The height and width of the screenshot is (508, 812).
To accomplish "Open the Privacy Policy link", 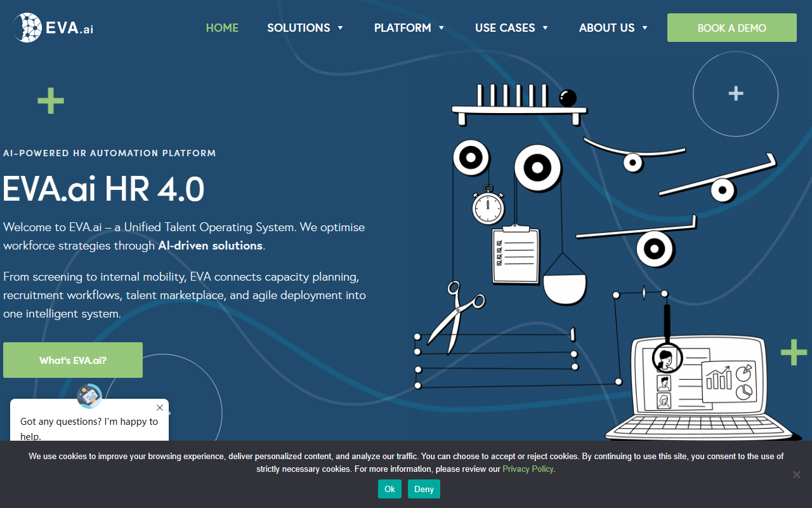I will point(528,469).
